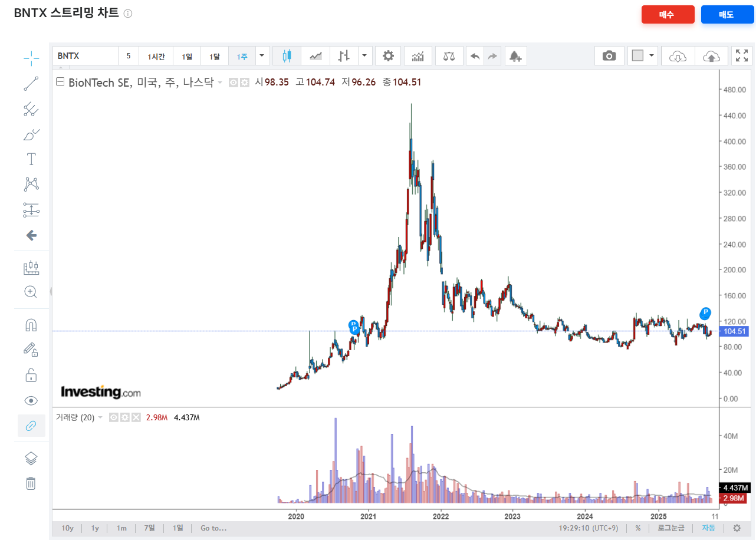This screenshot has height=540, width=756.
Task: Select the long position prediction tool
Action: pyautogui.click(x=31, y=210)
